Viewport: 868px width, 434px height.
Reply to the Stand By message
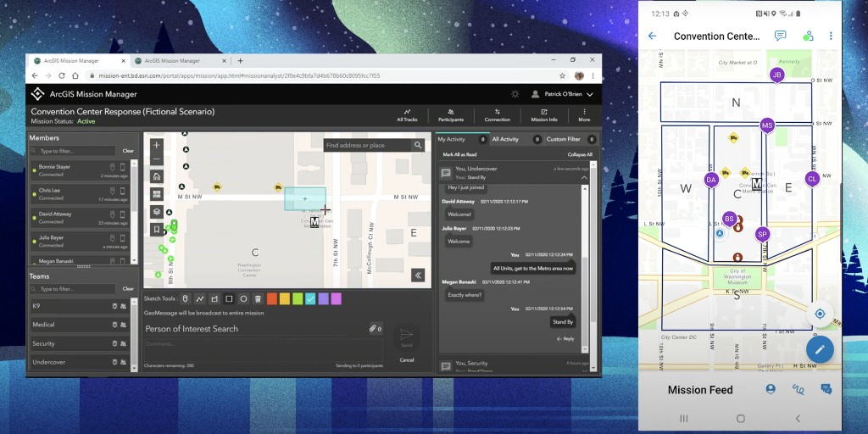565,339
